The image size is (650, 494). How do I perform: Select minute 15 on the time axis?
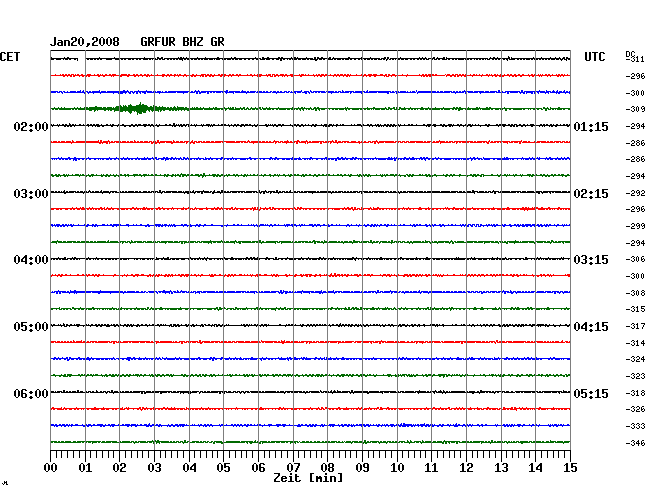[x=570, y=467]
